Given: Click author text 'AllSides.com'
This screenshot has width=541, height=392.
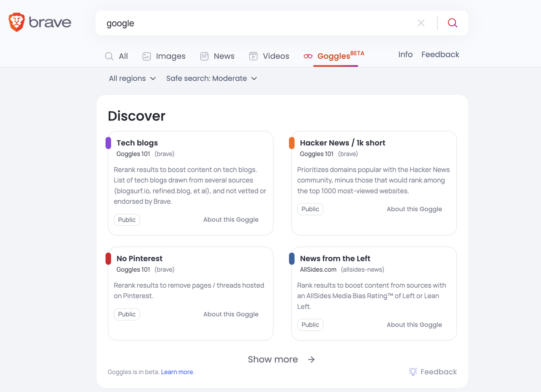Looking at the screenshot, I should click(x=318, y=269).
